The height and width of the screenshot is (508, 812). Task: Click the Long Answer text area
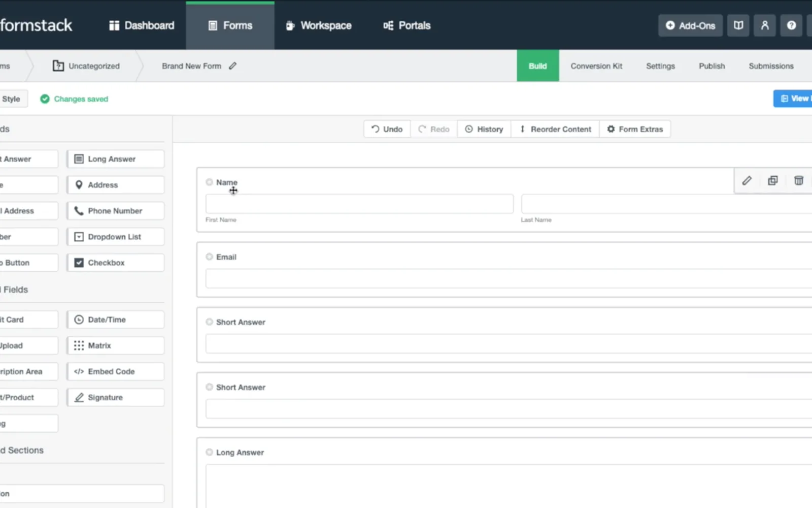(x=509, y=486)
